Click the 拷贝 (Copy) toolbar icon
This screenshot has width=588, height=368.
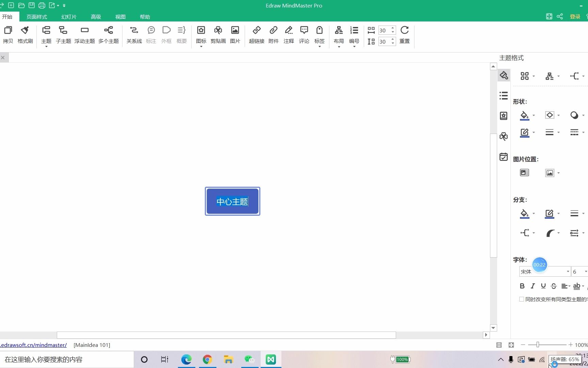[x=8, y=35]
